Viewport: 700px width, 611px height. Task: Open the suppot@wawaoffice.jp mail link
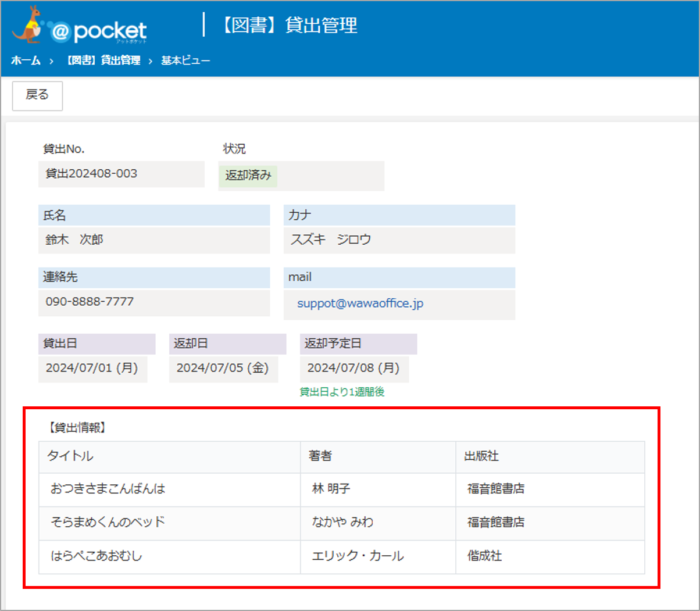coord(360,303)
